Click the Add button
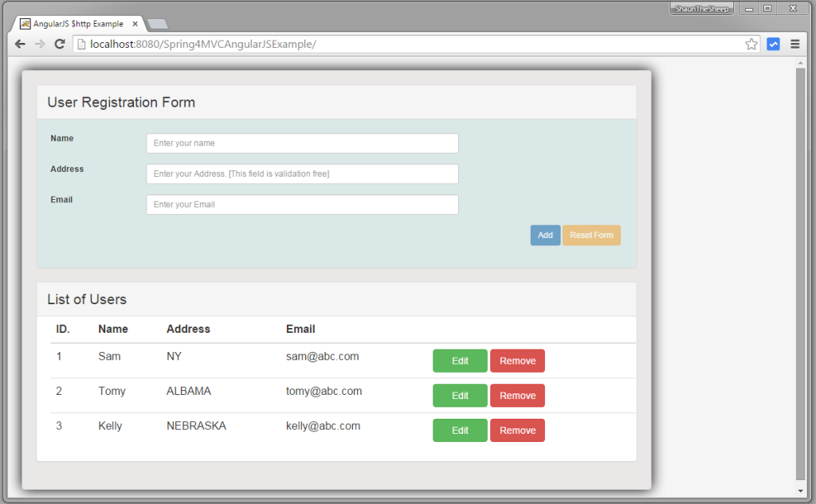Viewport: 816px width, 504px height. [545, 235]
